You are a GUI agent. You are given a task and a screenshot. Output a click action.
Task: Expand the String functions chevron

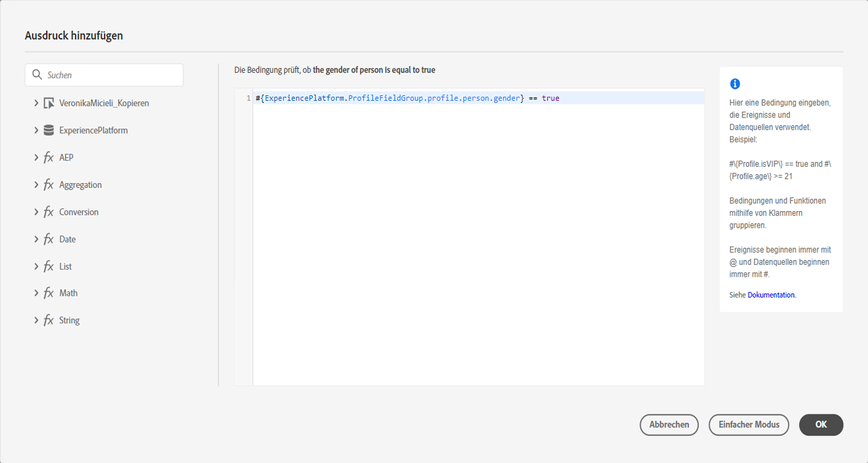(36, 320)
